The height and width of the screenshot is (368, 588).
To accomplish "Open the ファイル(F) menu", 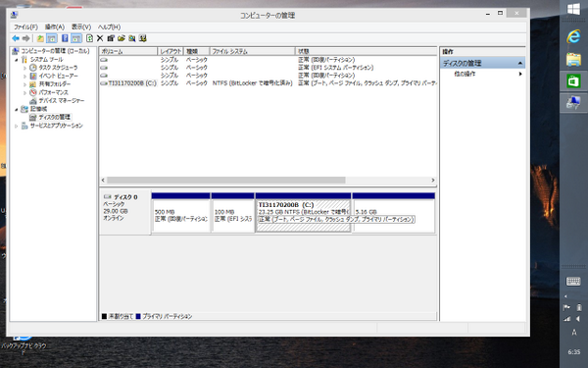I will click(25, 27).
